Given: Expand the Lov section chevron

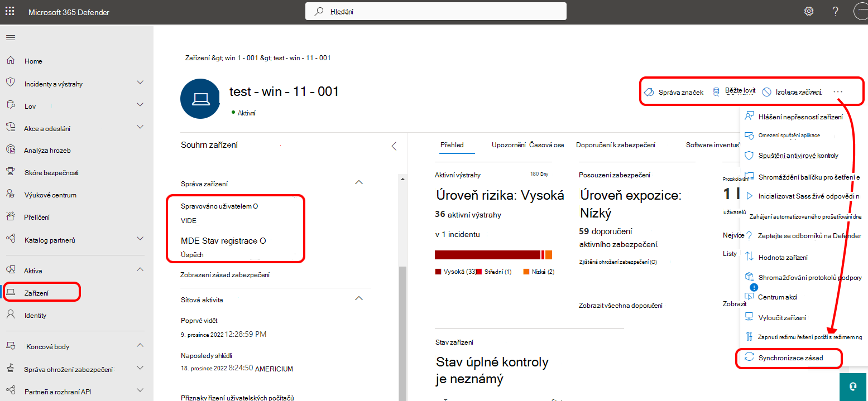Looking at the screenshot, I should pyautogui.click(x=140, y=105).
